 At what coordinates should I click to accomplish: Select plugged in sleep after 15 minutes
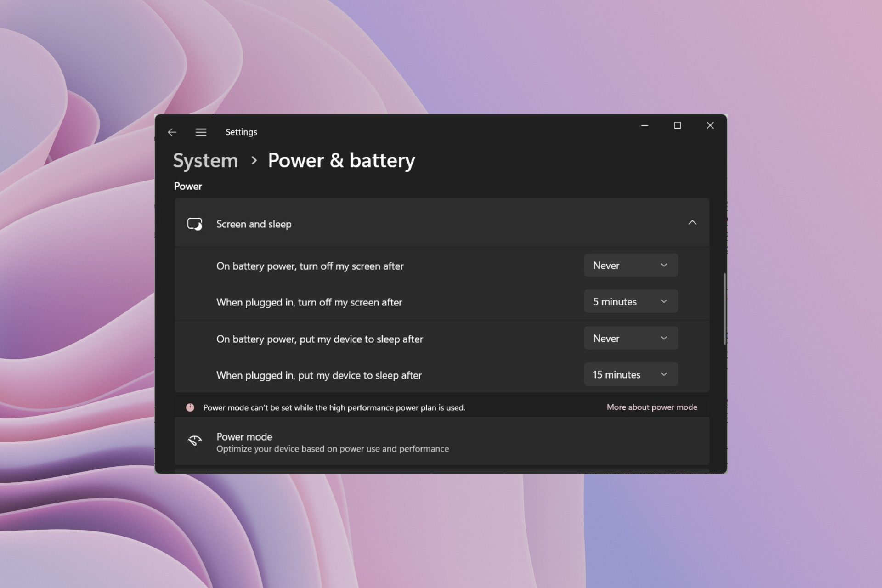point(629,374)
